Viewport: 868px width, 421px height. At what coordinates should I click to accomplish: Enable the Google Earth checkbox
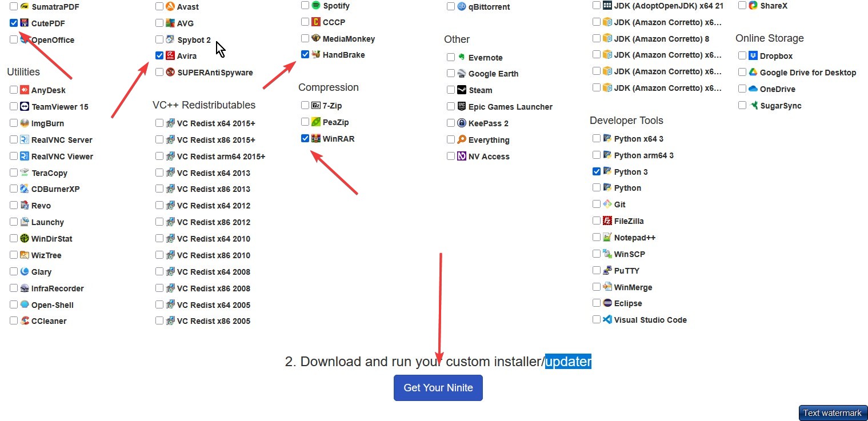tap(451, 74)
